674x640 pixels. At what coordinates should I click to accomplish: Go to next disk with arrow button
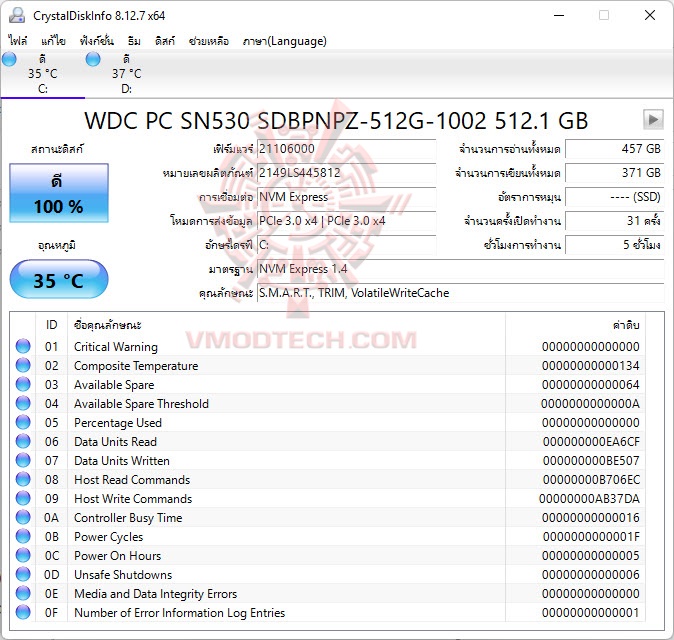point(653,119)
